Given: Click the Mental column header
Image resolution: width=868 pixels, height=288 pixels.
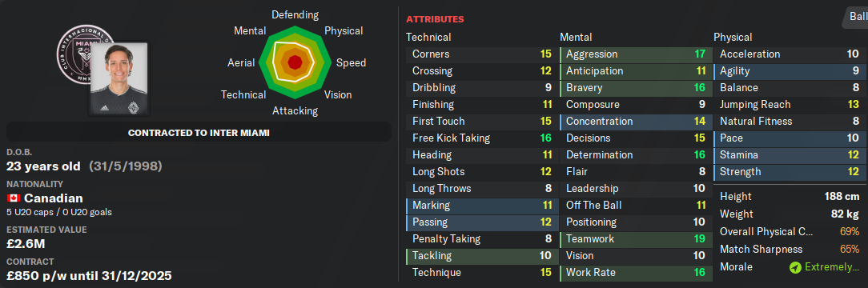Looking at the screenshot, I should [576, 37].
